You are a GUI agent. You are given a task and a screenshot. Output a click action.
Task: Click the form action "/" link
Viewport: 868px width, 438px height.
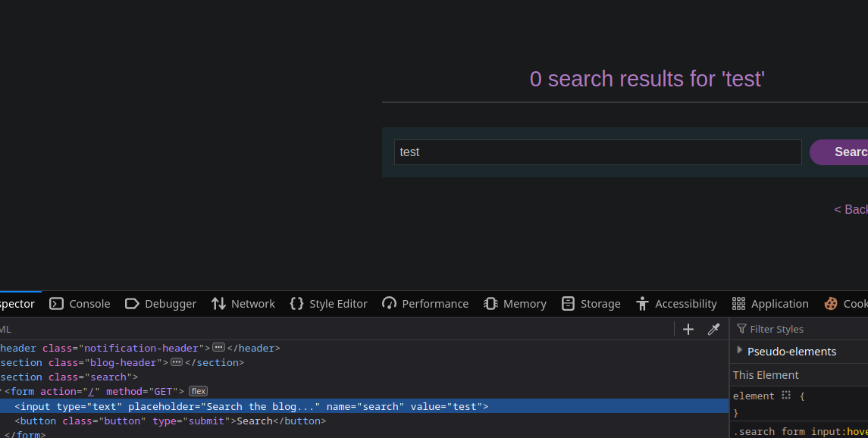click(89, 391)
